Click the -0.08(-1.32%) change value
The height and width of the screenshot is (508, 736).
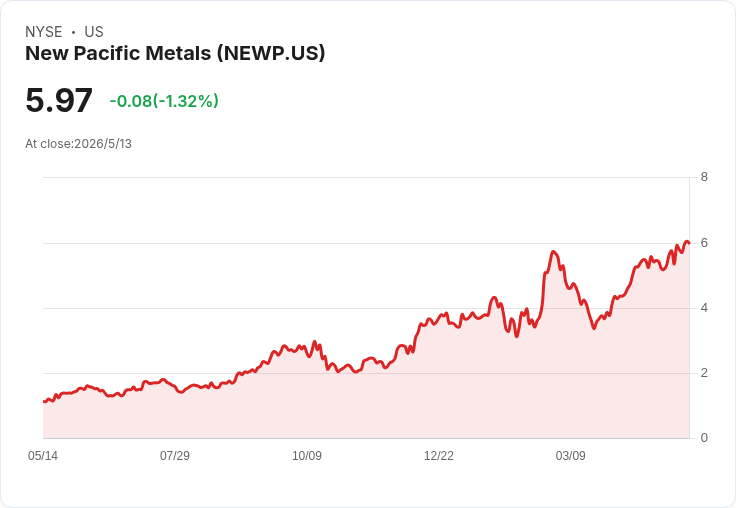tap(164, 101)
